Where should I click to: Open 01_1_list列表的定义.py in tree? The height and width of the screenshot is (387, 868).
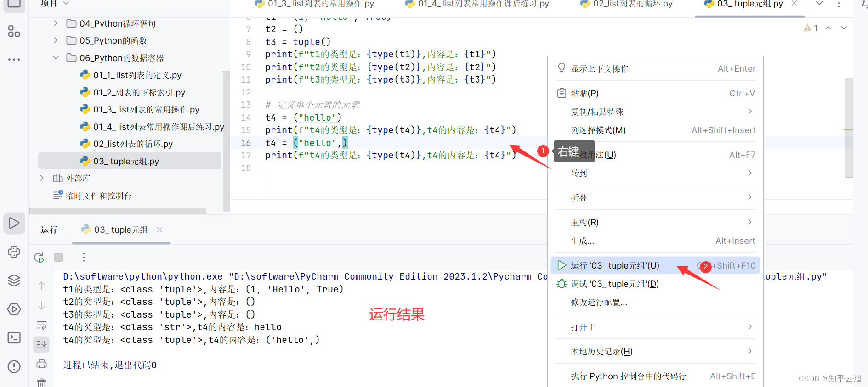pos(130,75)
